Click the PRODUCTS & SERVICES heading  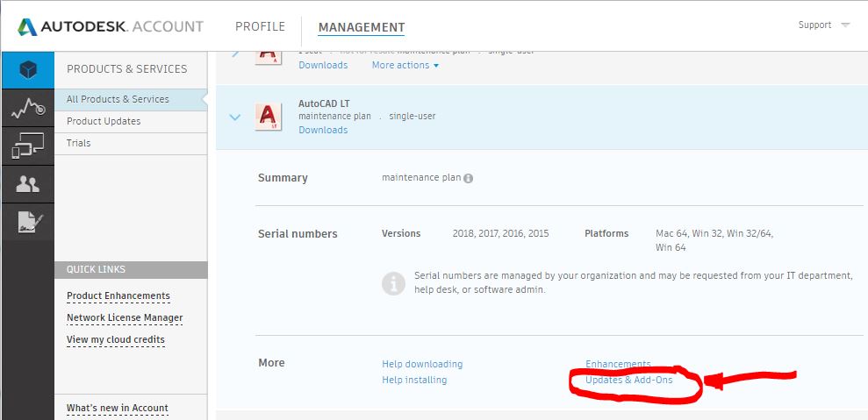point(126,69)
